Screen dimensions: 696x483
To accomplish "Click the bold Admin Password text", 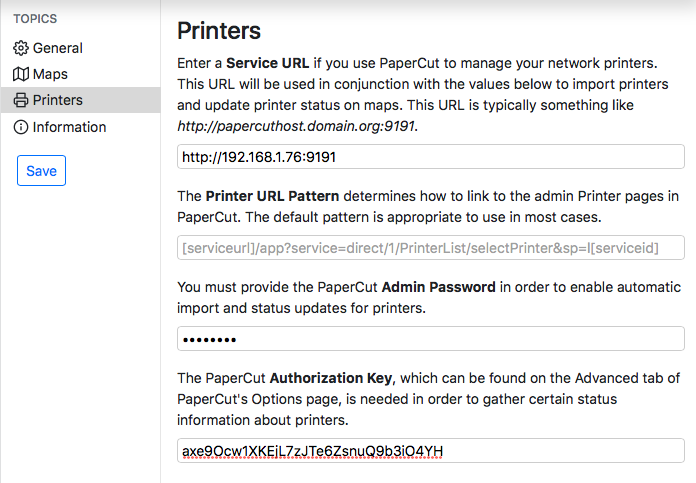I will coord(439,287).
